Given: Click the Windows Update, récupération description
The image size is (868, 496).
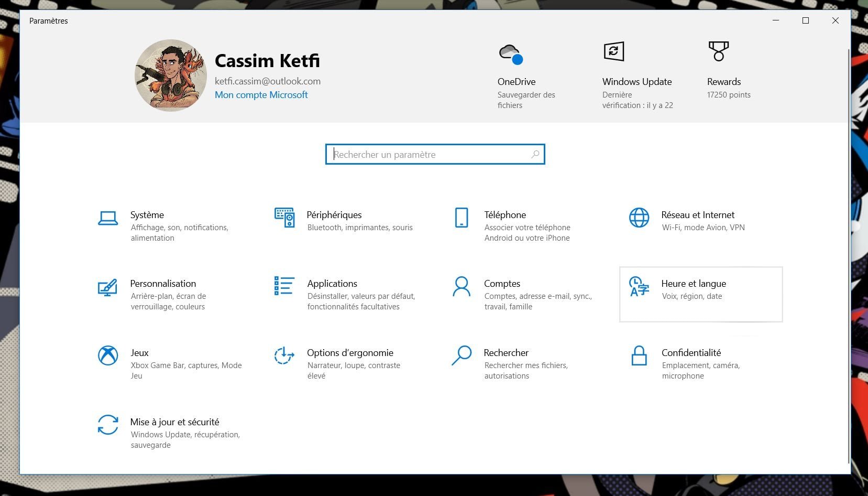Looking at the screenshot, I should 185,440.
